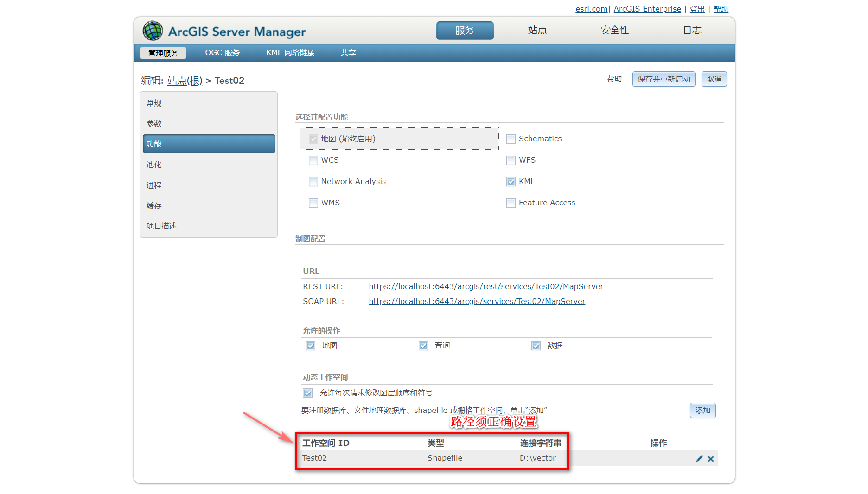Switch to the OGC 服务 subtab
868x494 pixels.
click(x=223, y=53)
